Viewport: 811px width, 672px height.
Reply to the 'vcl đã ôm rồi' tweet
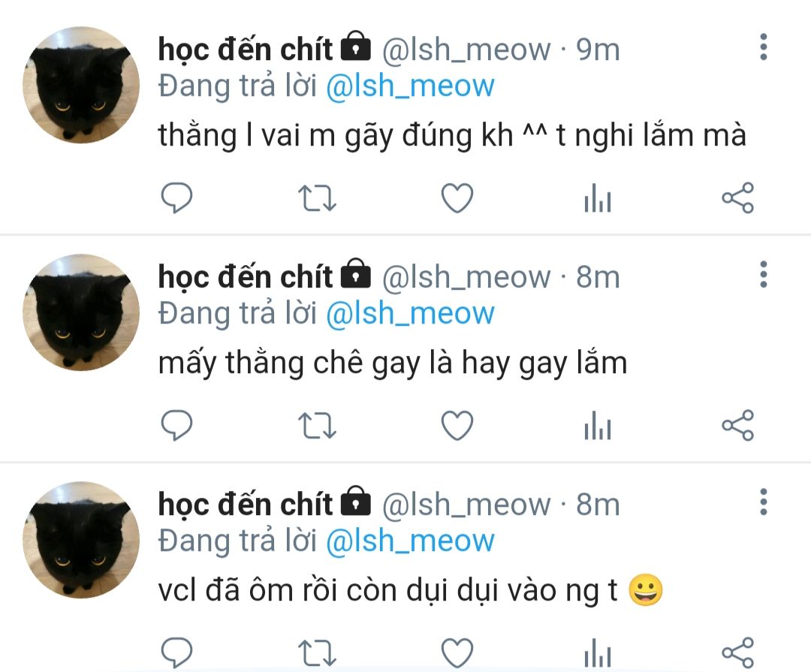[177, 653]
